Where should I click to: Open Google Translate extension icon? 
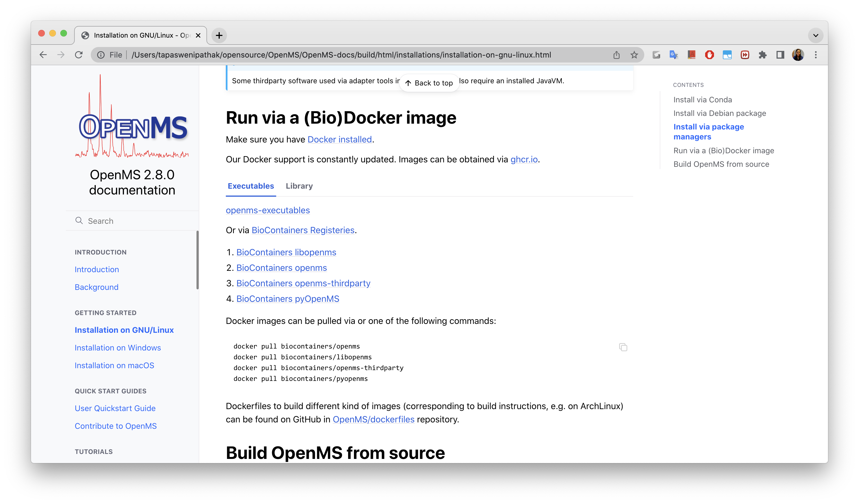674,55
